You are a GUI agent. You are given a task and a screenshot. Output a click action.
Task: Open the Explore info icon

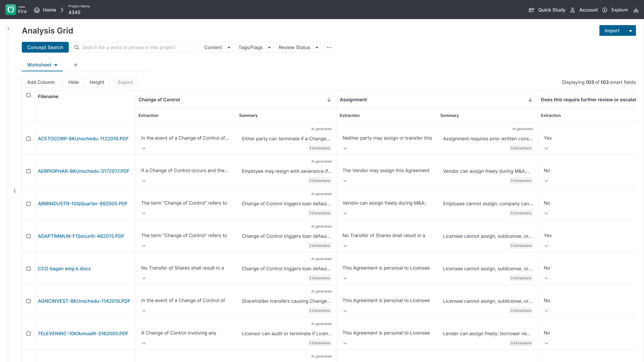(605, 10)
